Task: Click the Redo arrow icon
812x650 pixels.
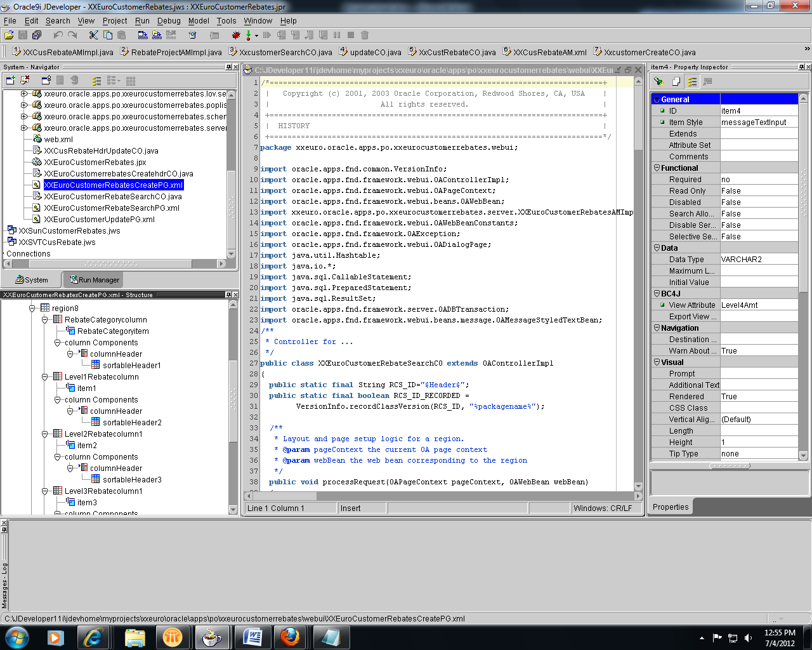Action: tap(72, 35)
